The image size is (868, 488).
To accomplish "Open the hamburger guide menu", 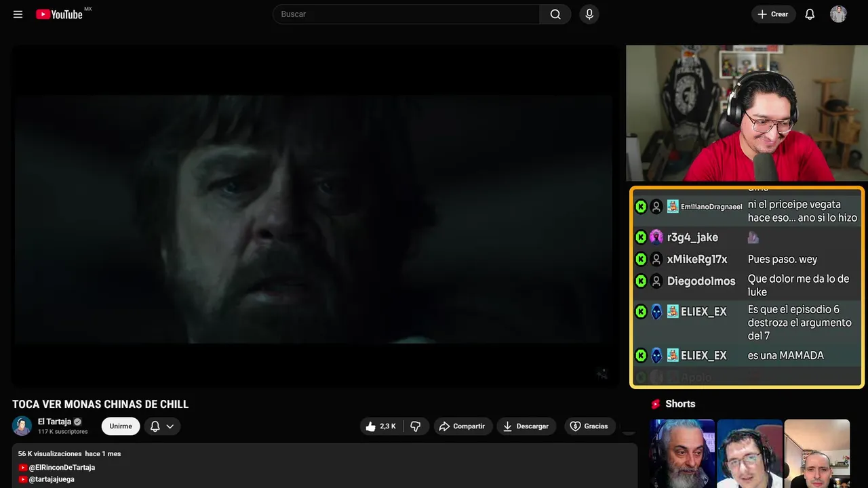I will click(18, 14).
